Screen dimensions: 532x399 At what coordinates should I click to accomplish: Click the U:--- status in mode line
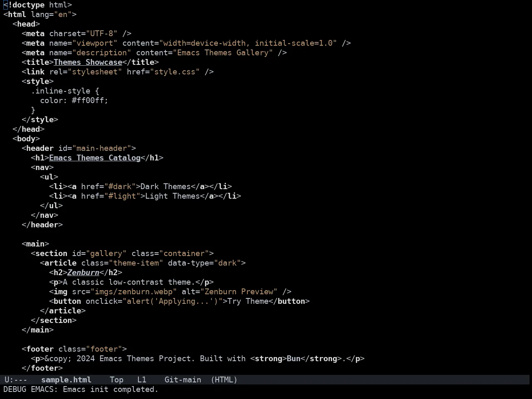pos(16,379)
